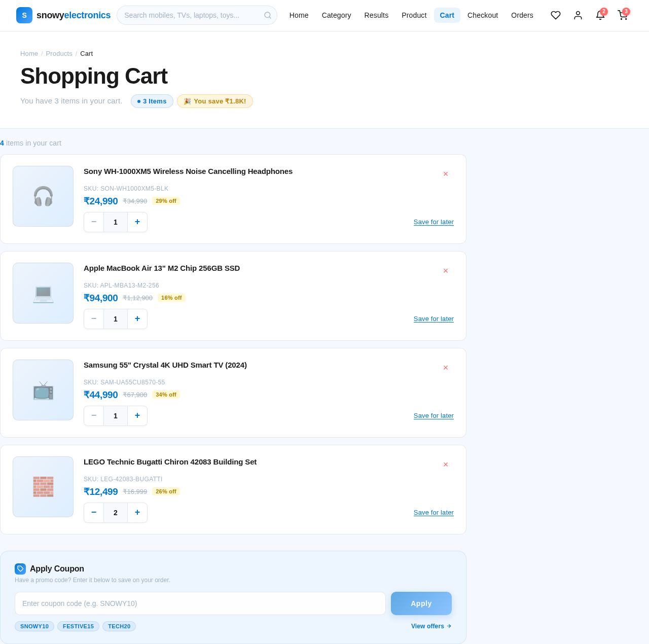Click the Sony headphones quantity field

(116, 222)
